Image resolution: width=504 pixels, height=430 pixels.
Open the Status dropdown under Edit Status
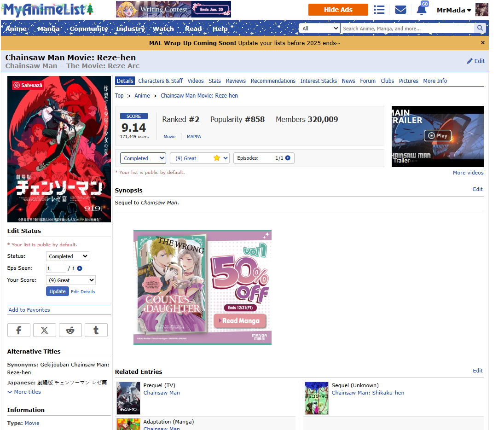click(68, 256)
